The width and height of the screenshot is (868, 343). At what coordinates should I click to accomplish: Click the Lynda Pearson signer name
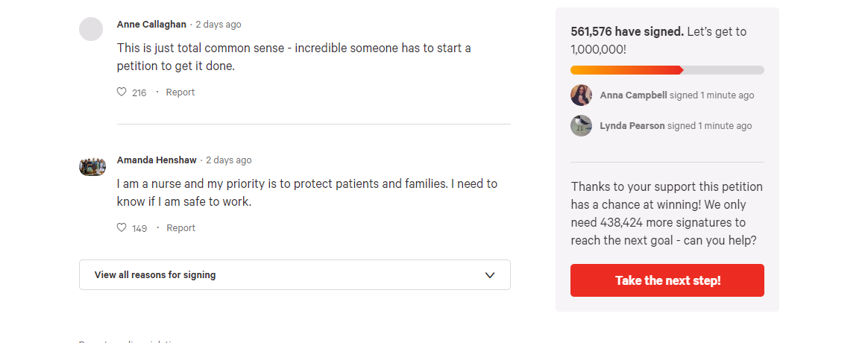coord(632,126)
